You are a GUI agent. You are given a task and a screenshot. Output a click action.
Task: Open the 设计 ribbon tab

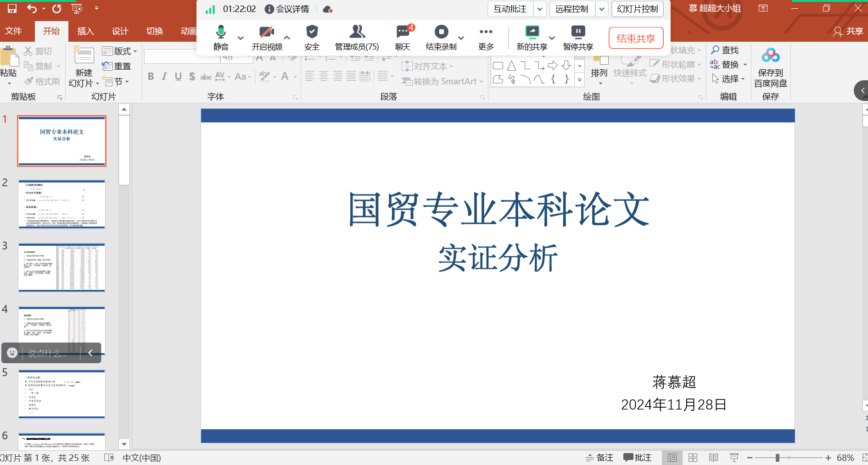pyautogui.click(x=120, y=31)
